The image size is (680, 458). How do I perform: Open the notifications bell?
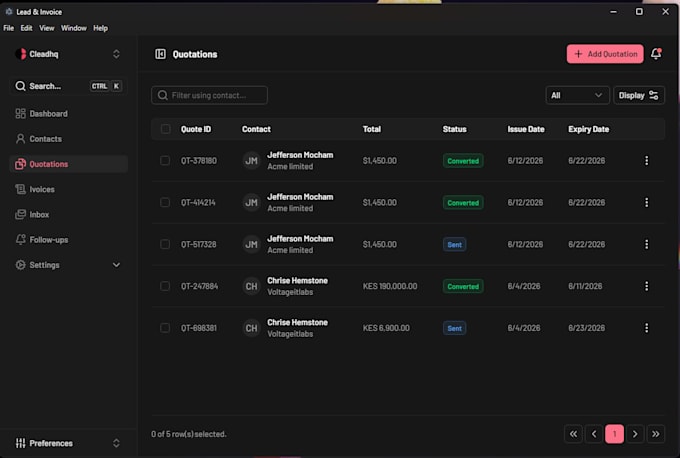[x=656, y=54]
